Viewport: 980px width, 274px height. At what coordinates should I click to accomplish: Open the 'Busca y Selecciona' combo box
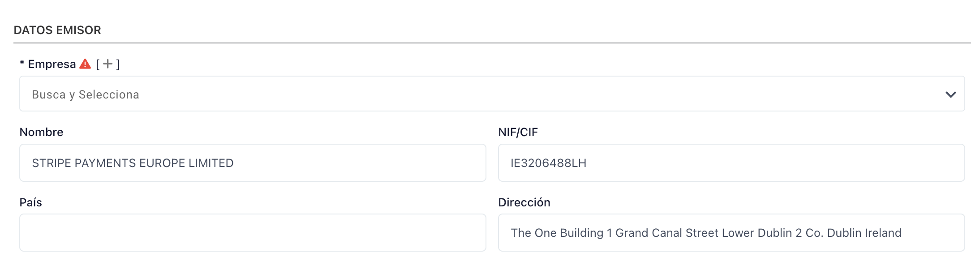pyautogui.click(x=448, y=94)
